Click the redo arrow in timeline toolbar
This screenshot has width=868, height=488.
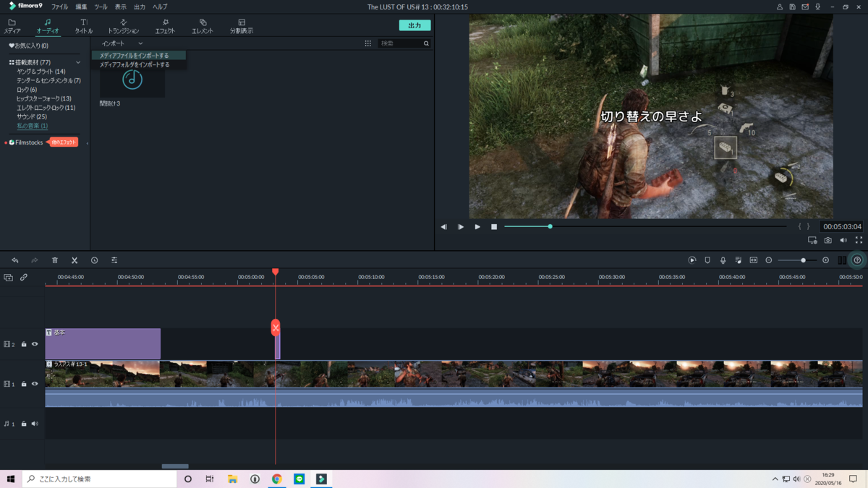34,260
